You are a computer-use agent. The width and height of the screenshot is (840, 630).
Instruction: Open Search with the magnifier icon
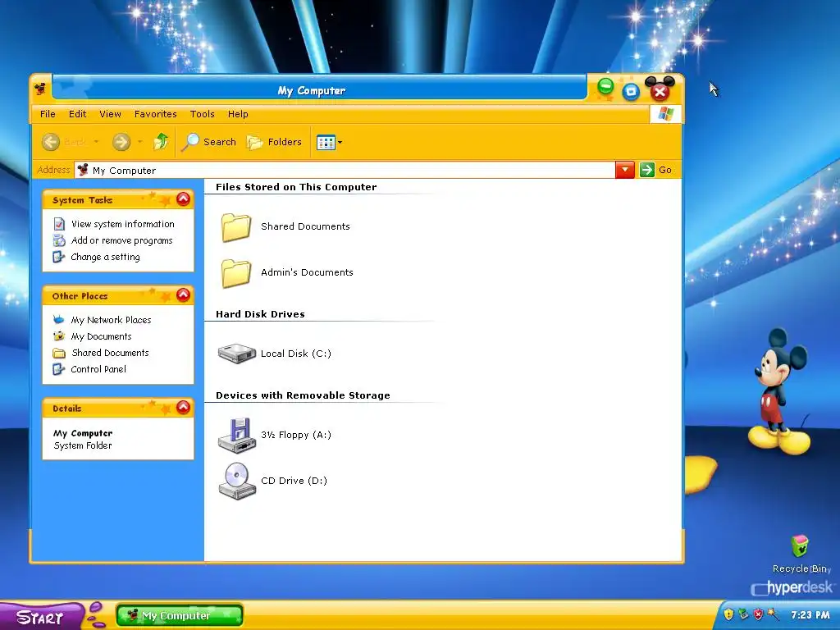click(x=190, y=142)
